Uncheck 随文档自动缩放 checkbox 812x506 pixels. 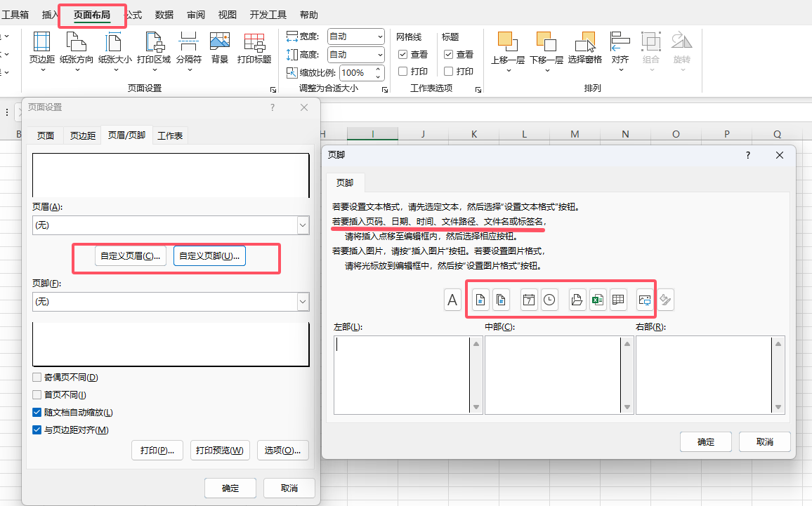click(x=37, y=413)
